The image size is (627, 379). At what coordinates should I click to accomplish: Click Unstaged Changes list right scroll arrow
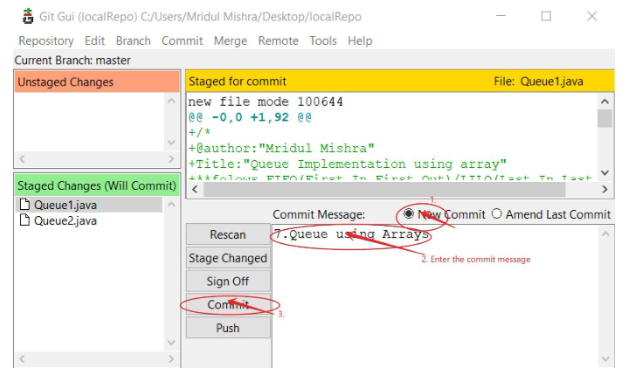pyautogui.click(x=172, y=159)
